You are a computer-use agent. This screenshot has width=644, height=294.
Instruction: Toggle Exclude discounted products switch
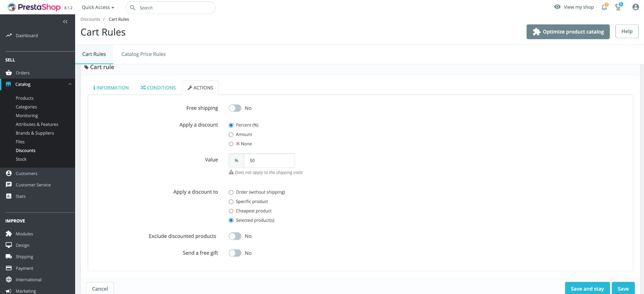tap(235, 236)
